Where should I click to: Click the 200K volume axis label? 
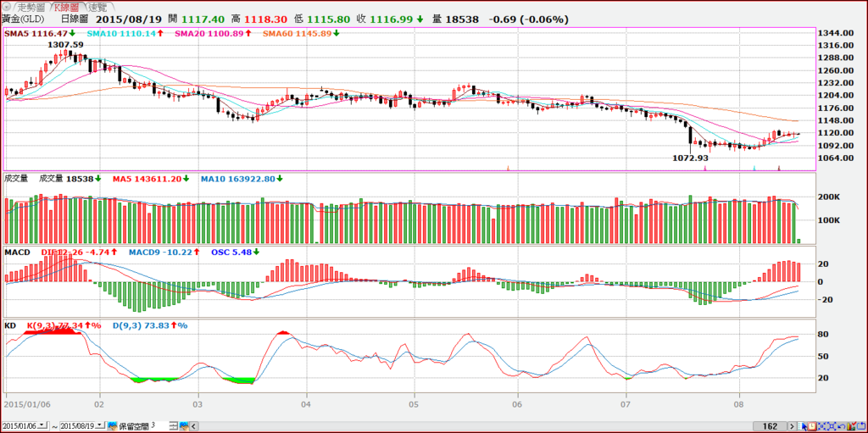pos(830,197)
